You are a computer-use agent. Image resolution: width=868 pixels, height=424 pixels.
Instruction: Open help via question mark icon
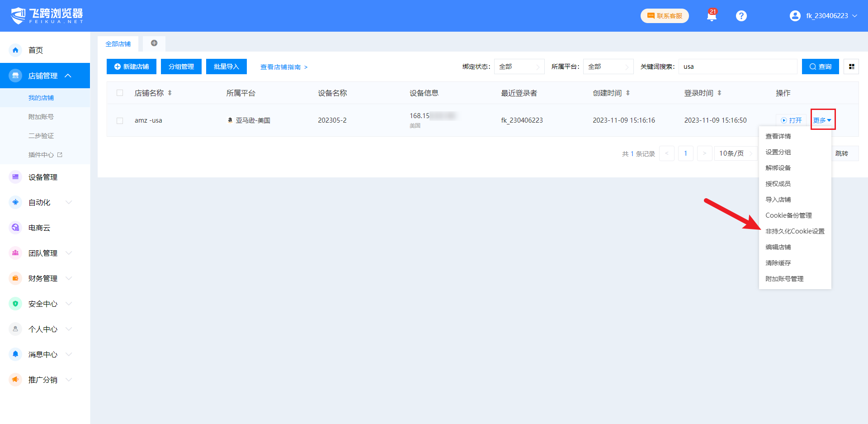[x=741, y=16]
